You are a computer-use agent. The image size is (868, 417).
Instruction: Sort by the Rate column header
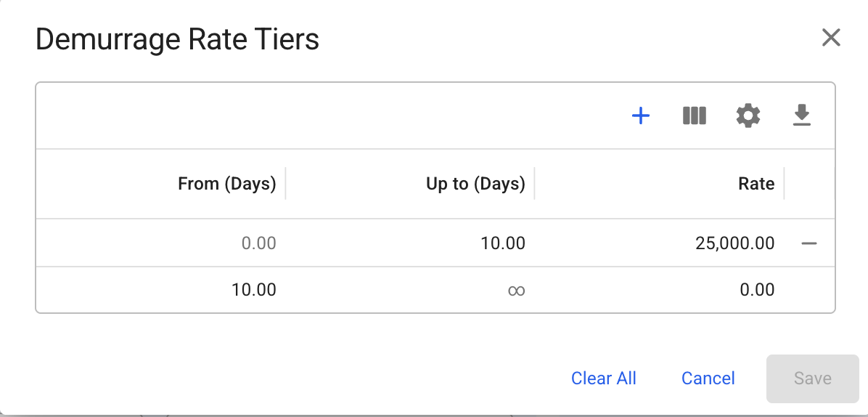tap(756, 184)
